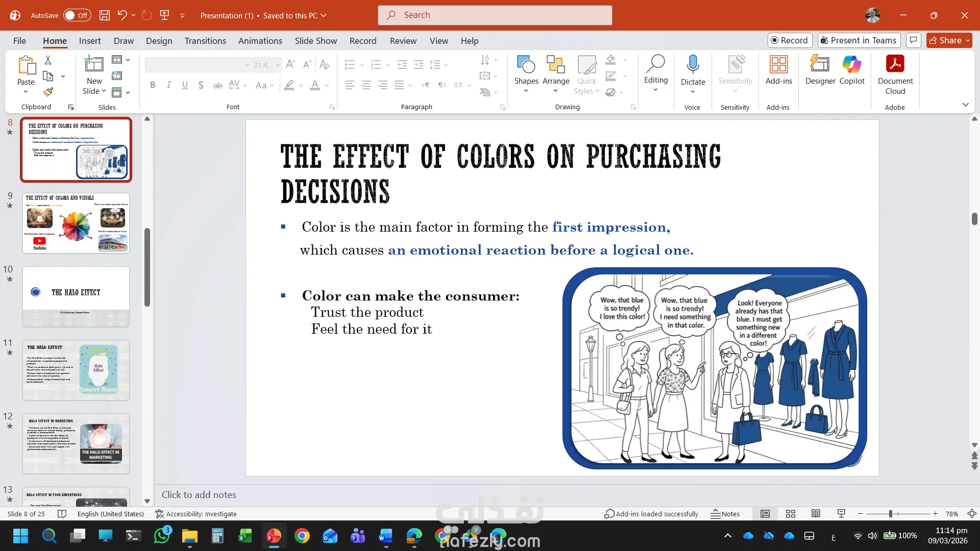Open the Shapes gallery
Viewport: 980px width, 551px height.
click(x=526, y=74)
